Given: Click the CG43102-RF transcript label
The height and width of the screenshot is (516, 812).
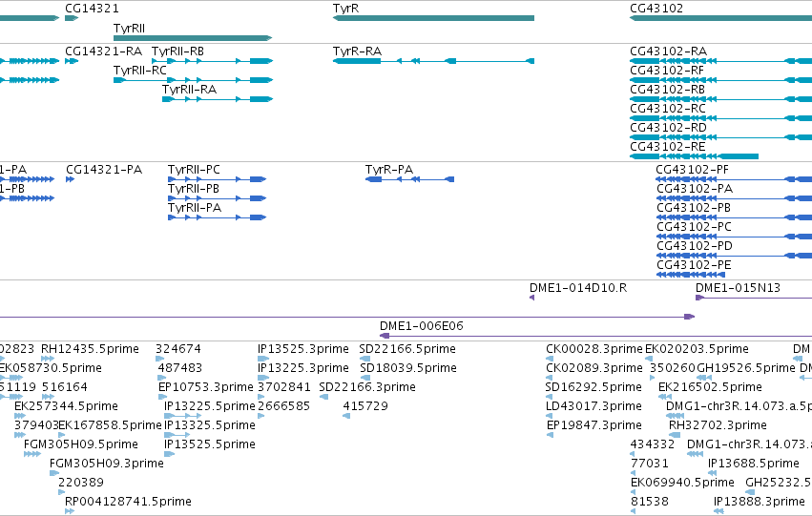Looking at the screenshot, I should pyautogui.click(x=667, y=71).
